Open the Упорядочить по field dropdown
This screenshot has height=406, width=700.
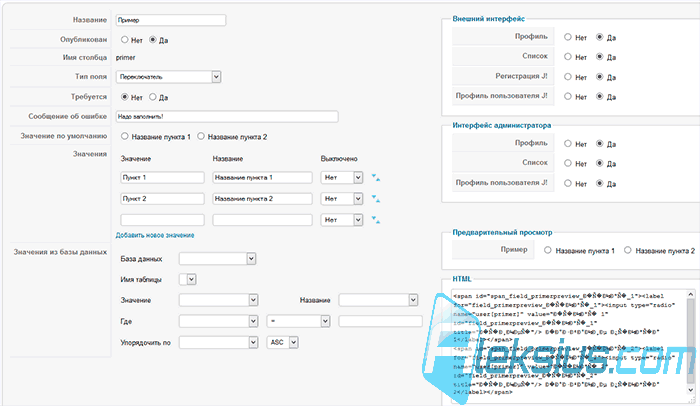pos(218,342)
